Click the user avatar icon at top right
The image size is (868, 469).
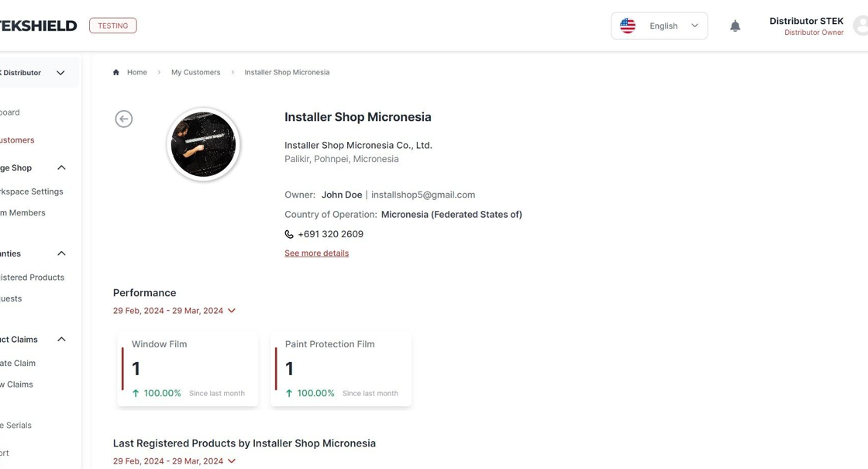861,26
